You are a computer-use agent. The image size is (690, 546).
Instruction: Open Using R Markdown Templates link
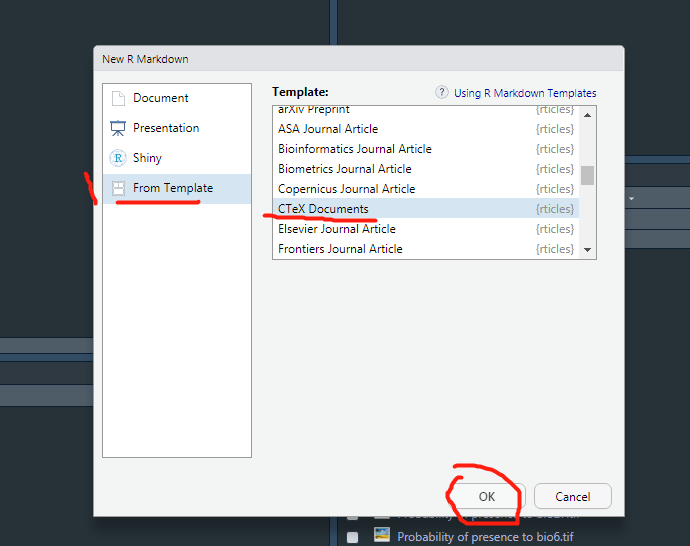pos(525,93)
